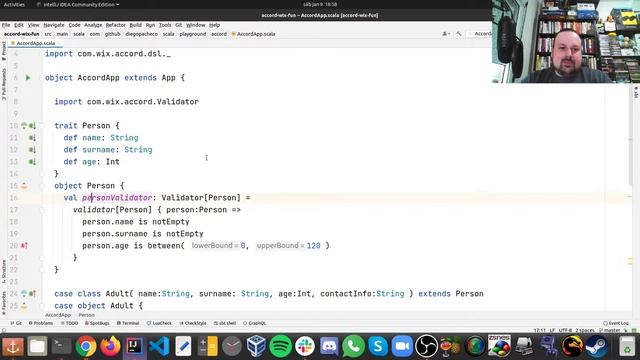Collapse the object AccordApp code block

(42, 78)
